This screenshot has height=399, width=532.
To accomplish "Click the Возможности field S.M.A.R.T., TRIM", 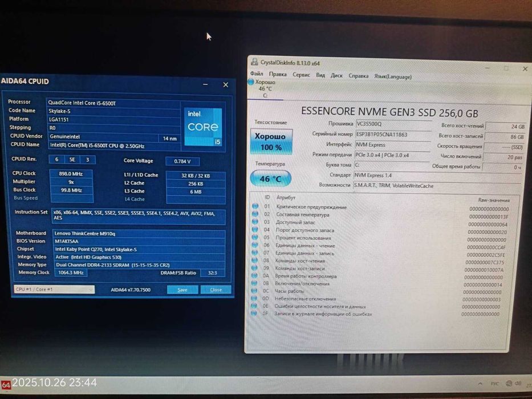I will click(x=436, y=186).
